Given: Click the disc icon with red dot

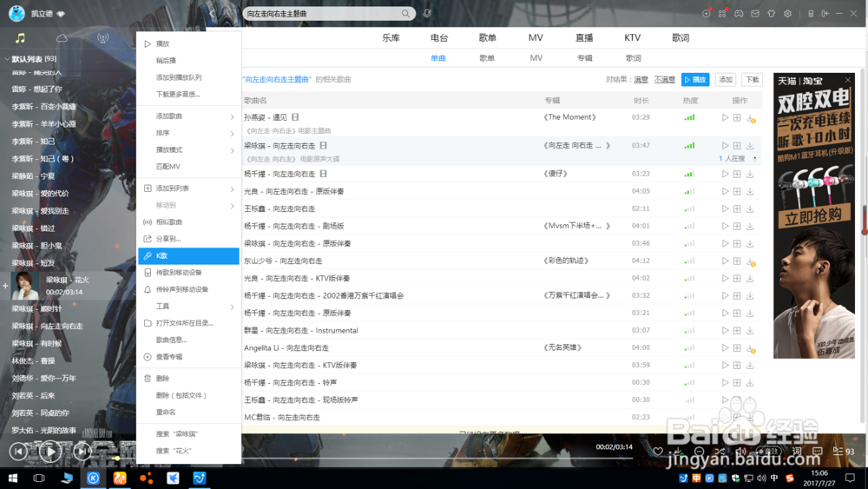Looking at the screenshot, I should tap(707, 13).
